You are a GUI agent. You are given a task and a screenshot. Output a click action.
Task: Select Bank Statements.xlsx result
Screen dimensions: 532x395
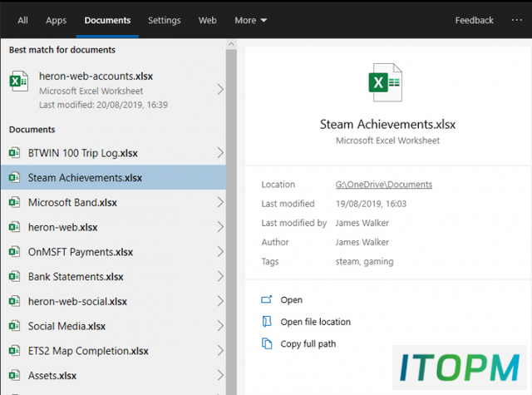pyautogui.click(x=113, y=277)
